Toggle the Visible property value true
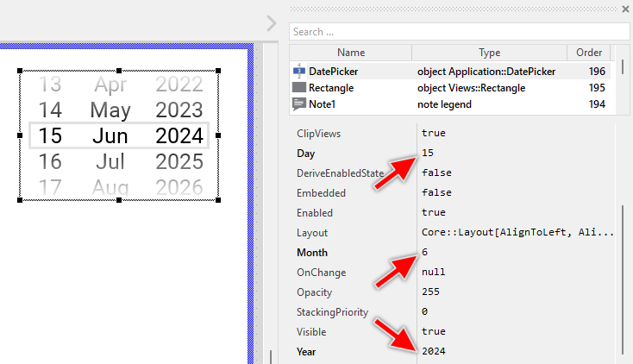The width and height of the screenshot is (633, 364). [434, 331]
